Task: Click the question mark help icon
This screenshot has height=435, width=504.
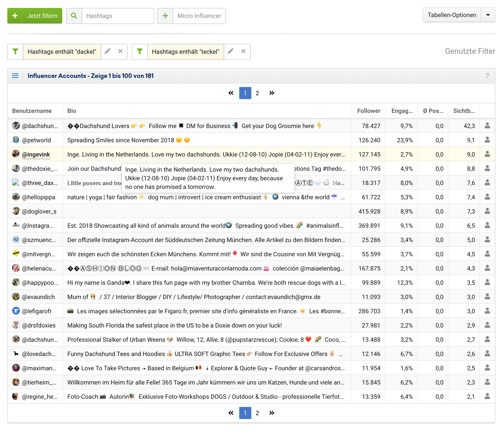Action: pyautogui.click(x=487, y=76)
